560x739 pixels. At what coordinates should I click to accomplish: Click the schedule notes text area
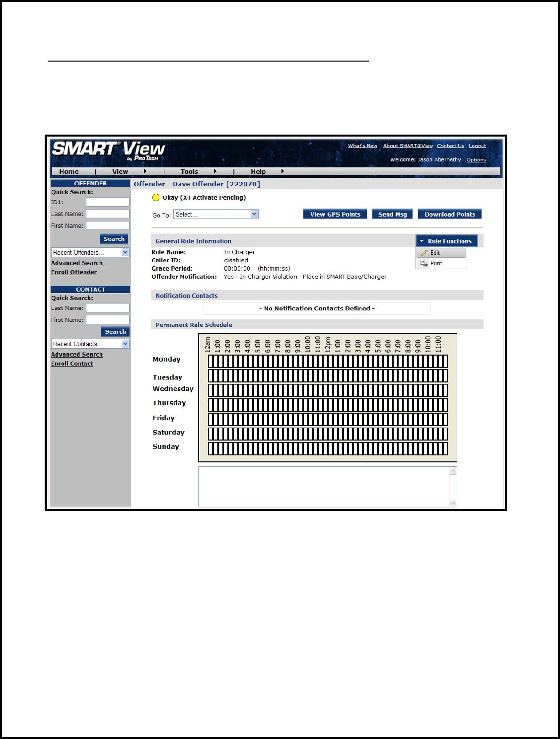[x=324, y=487]
